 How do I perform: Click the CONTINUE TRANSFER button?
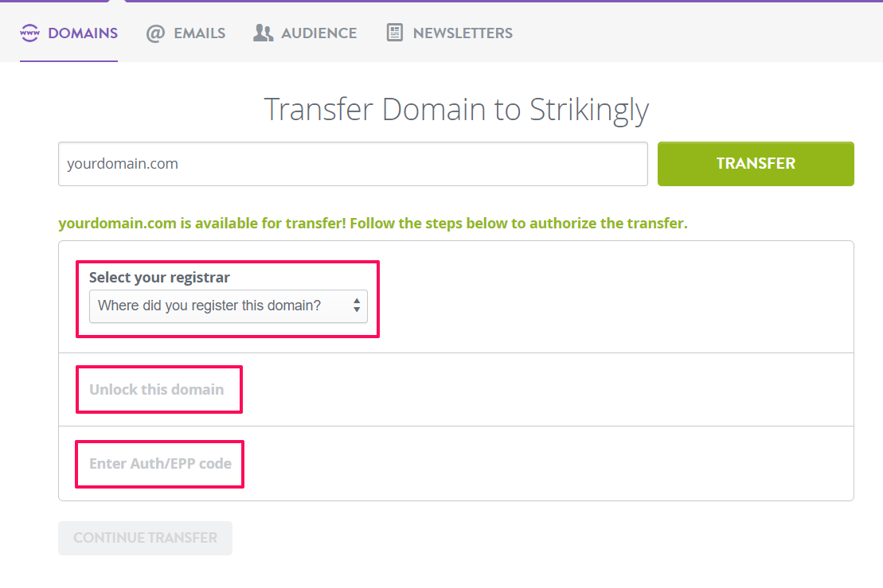pos(145,538)
